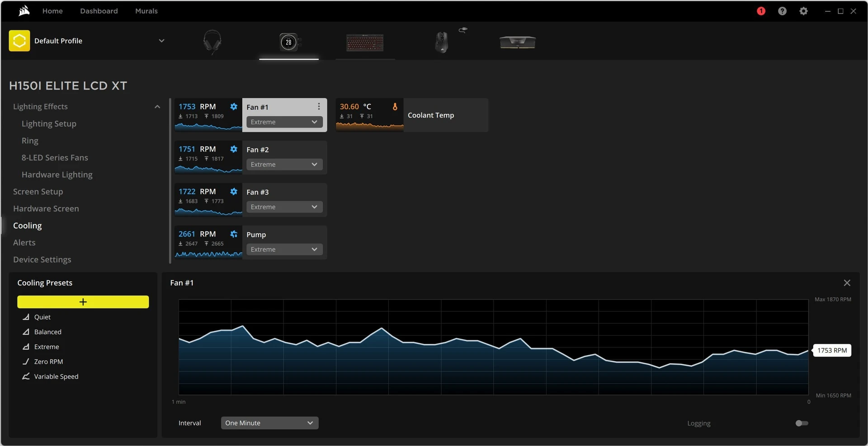The image size is (868, 446).
Task: Click the Pump blue gear icon
Action: pos(234,234)
